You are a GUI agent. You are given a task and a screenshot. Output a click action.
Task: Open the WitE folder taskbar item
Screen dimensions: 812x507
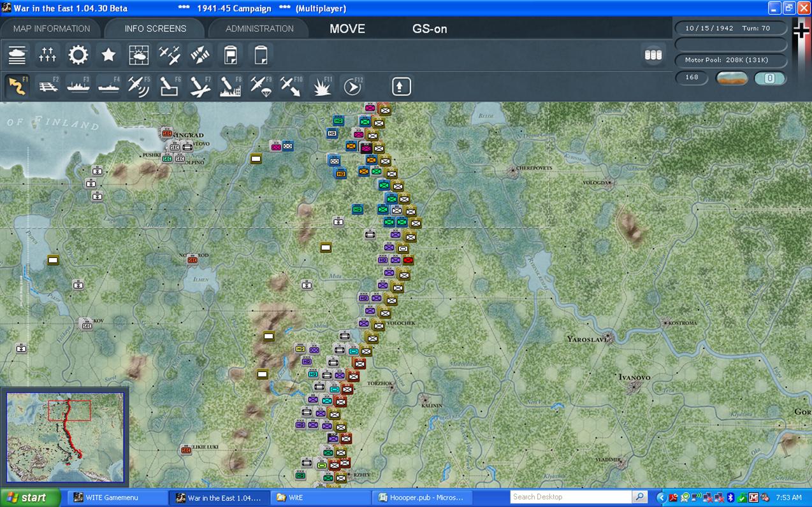click(x=321, y=497)
